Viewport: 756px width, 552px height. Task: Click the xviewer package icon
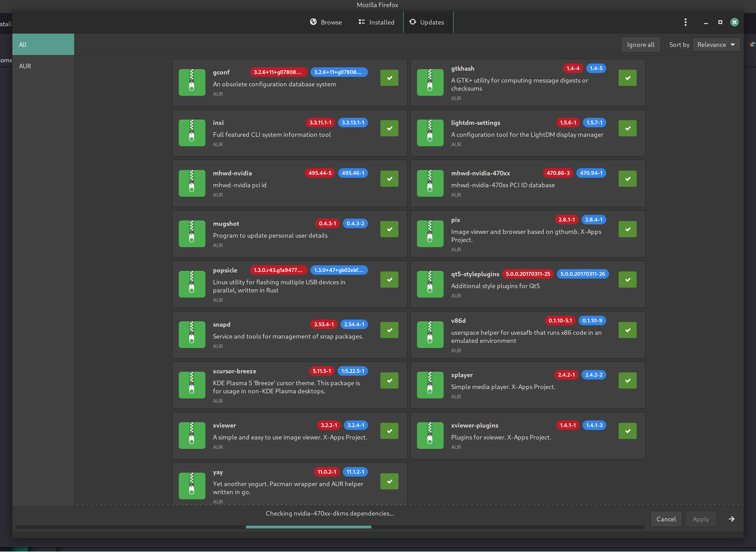pos(192,435)
